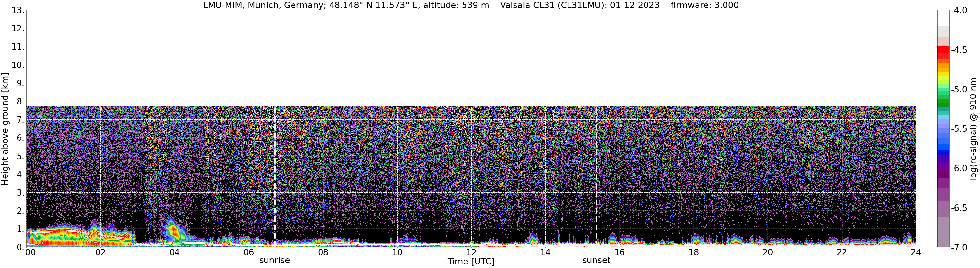Click the time axis tick label '20'
The image size is (980, 268).
tap(768, 253)
